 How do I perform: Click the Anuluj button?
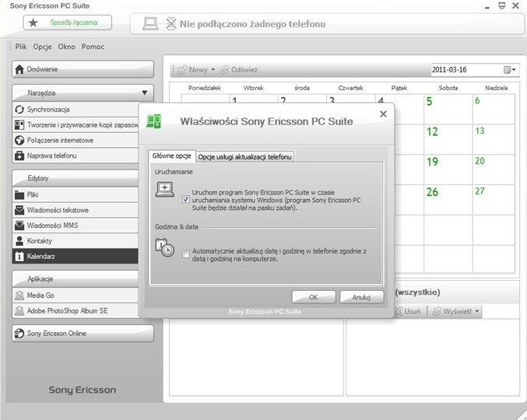pyautogui.click(x=362, y=297)
